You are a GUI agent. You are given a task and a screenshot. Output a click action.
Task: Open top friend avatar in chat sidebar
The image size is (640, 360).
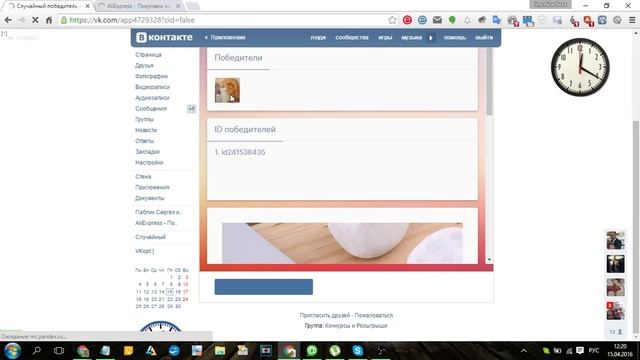point(615,240)
